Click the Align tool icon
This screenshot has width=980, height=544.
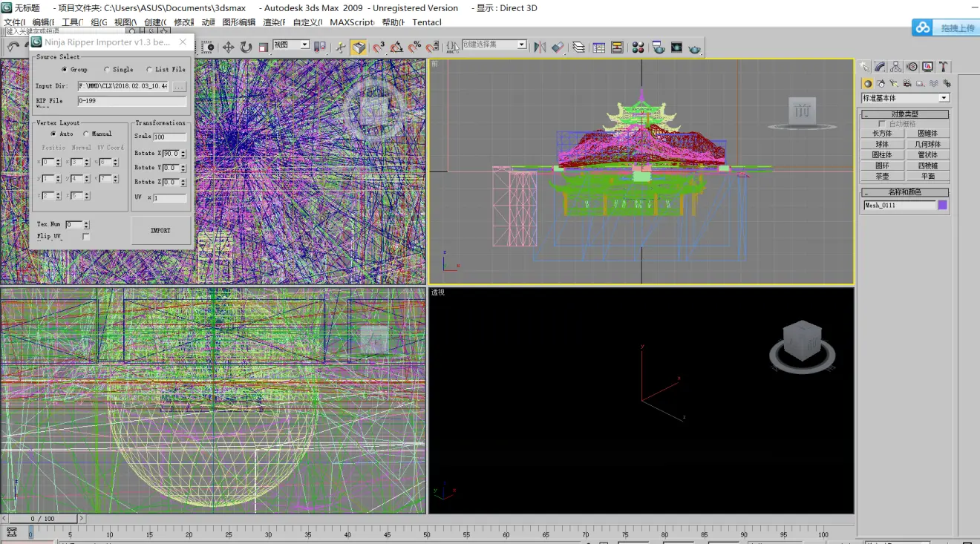(x=558, y=47)
